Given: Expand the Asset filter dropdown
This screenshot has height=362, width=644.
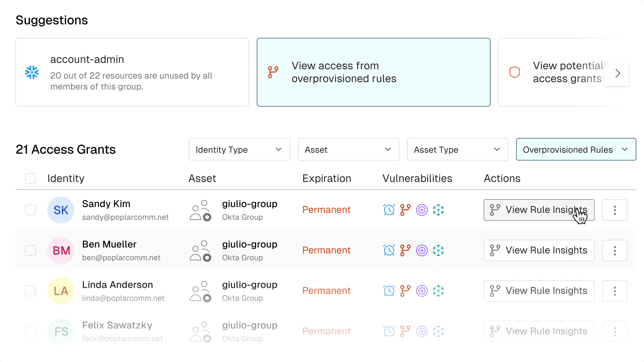Looking at the screenshot, I should point(348,150).
